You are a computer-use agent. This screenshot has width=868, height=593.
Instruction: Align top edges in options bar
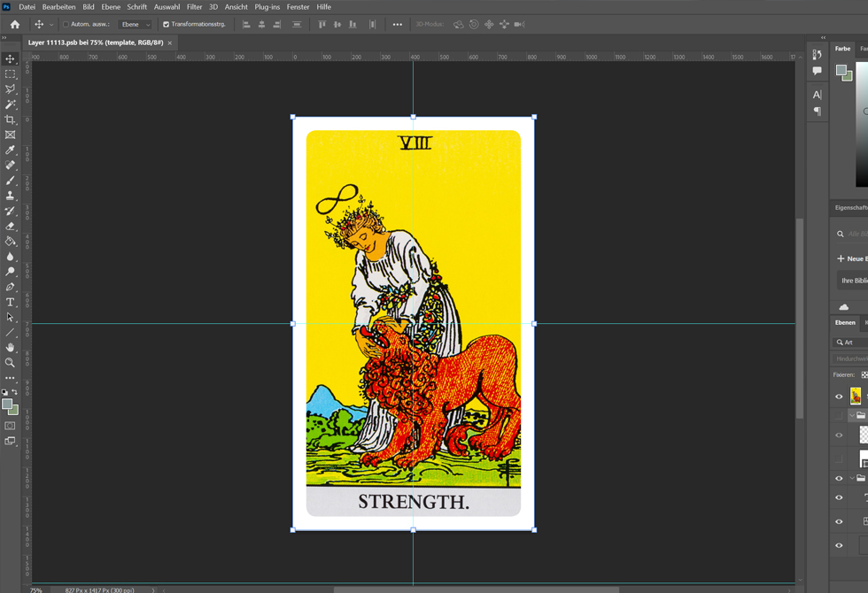coord(322,25)
